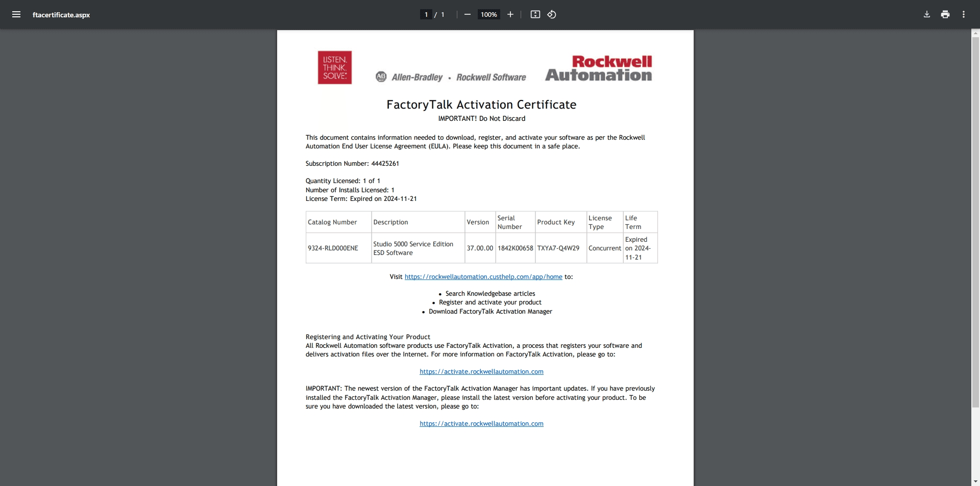980x486 pixels.
Task: Click the zoom out minus icon
Action: click(467, 14)
